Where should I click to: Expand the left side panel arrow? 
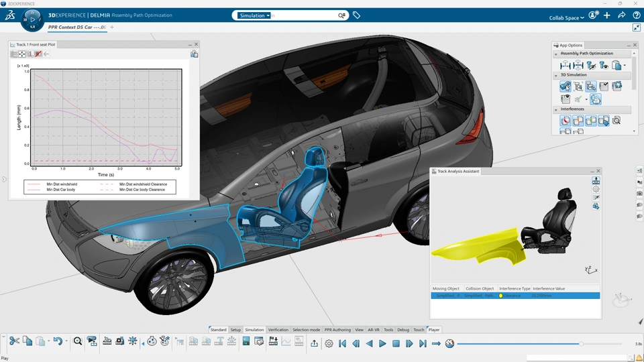pyautogui.click(x=4, y=180)
